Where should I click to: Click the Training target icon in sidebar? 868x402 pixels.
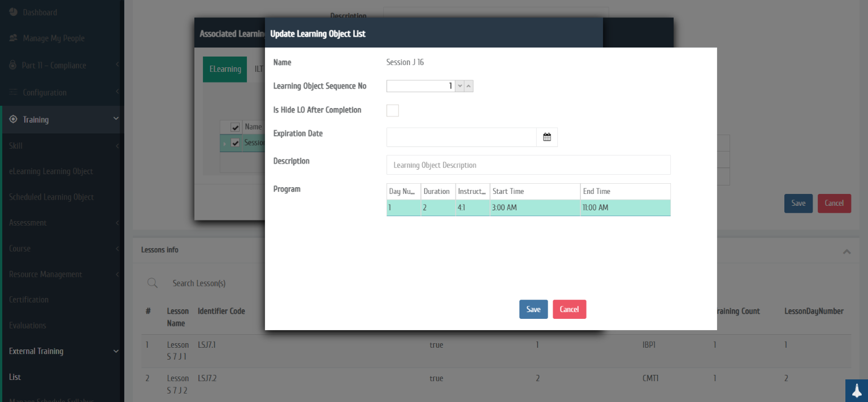13,119
